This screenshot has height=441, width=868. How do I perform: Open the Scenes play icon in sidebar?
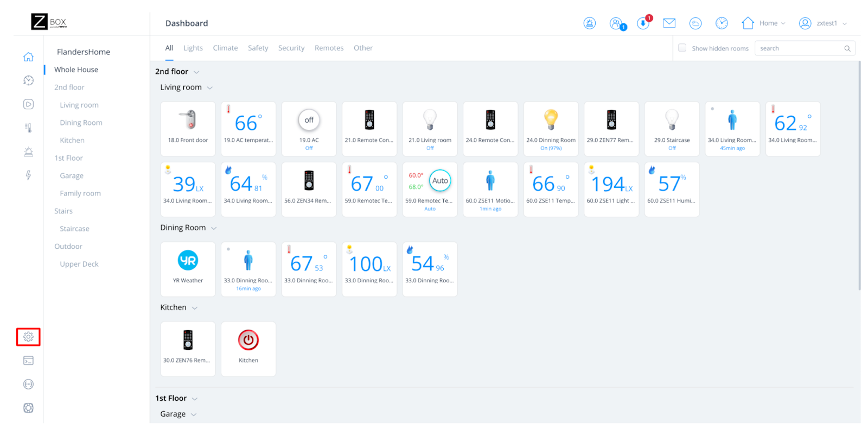pyautogui.click(x=28, y=104)
